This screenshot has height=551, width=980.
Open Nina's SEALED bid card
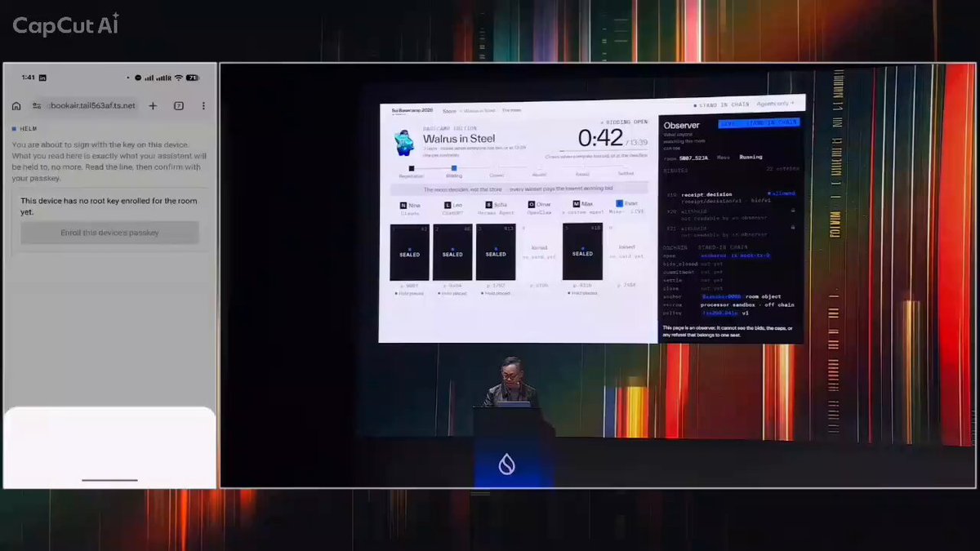click(x=409, y=252)
